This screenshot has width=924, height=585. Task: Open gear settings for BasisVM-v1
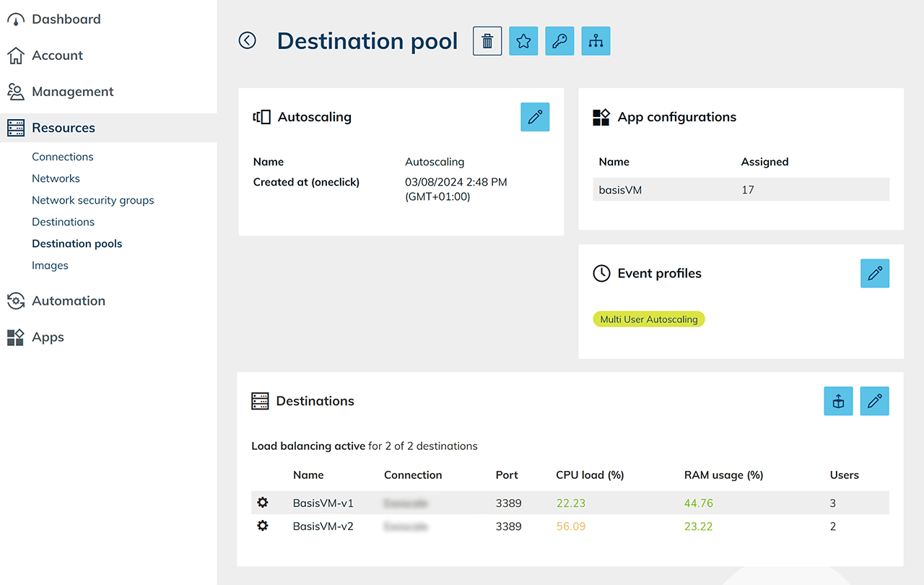point(263,503)
